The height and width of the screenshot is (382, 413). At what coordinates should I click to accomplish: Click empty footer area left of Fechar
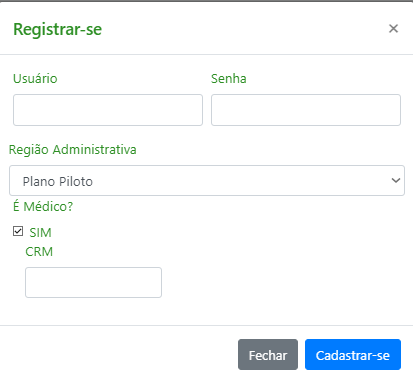click(119, 355)
